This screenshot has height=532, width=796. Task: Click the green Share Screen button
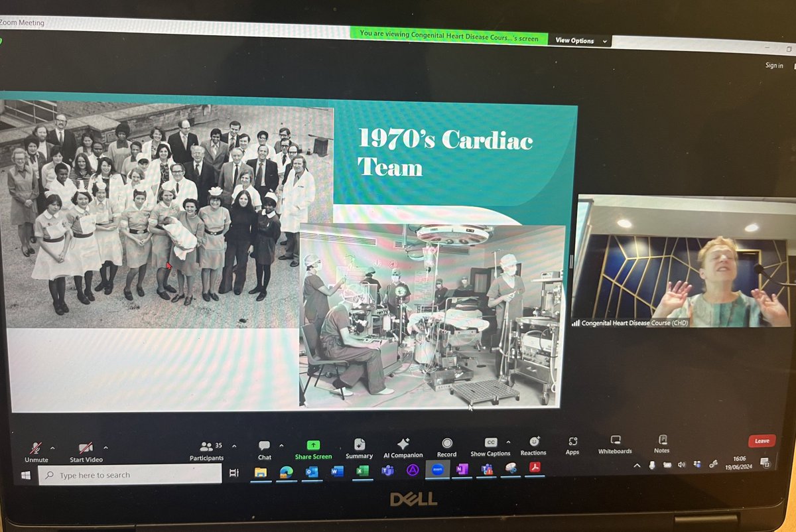point(313,450)
